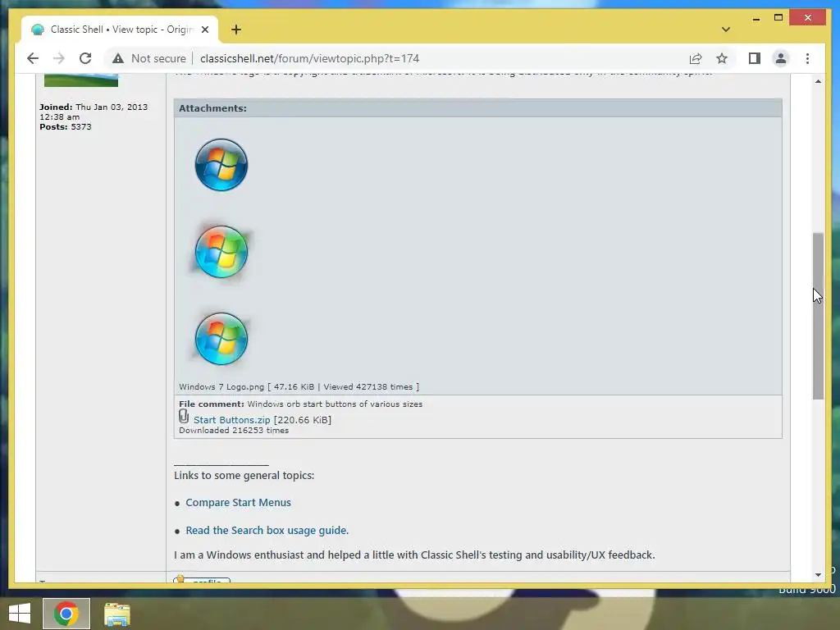Screen dimensions: 840x630
Task: Expand the tab search dropdown arrow
Action: click(726, 30)
